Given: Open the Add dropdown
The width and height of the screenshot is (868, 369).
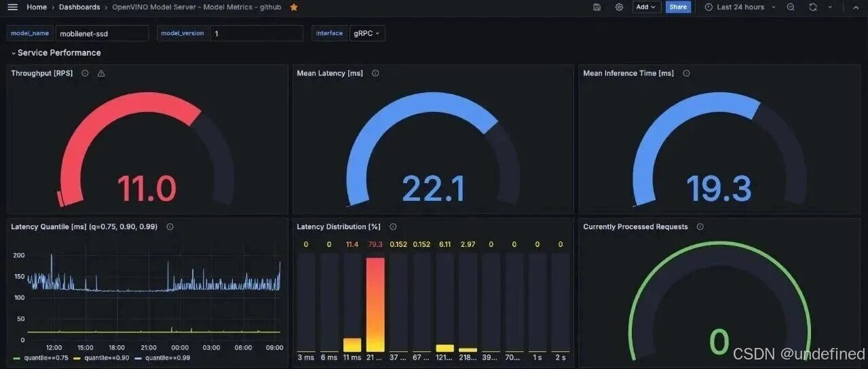Looking at the screenshot, I should point(647,7).
